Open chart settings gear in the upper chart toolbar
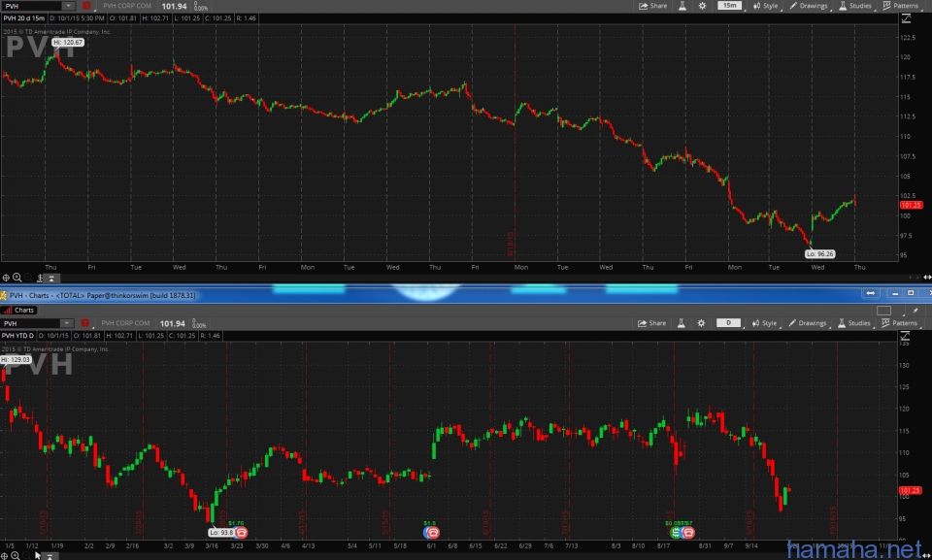Image resolution: width=932 pixels, height=560 pixels. tap(702, 6)
